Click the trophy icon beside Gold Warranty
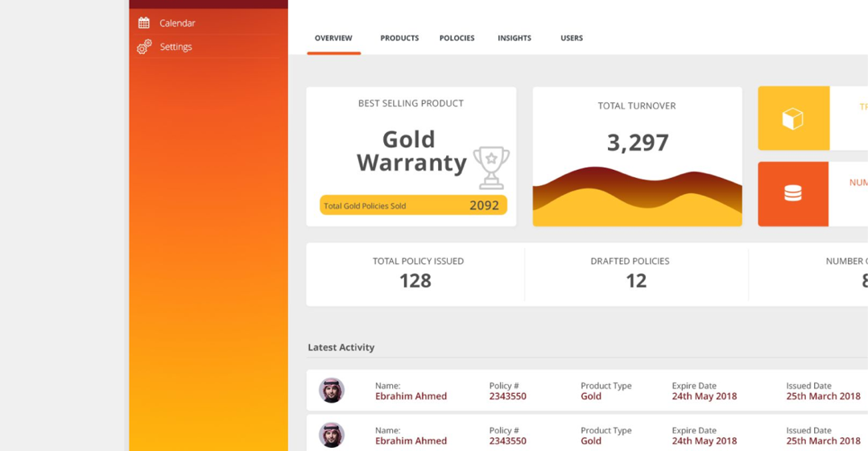 [490, 168]
